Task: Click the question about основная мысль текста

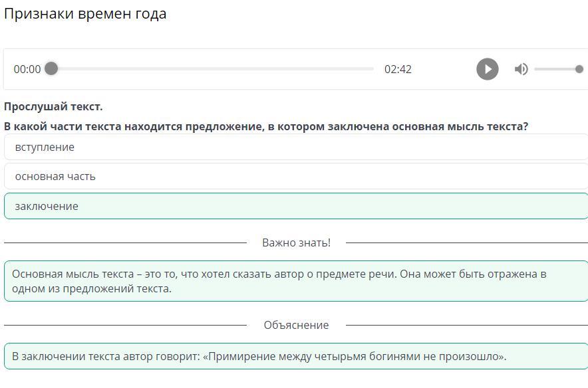Action: click(x=266, y=127)
